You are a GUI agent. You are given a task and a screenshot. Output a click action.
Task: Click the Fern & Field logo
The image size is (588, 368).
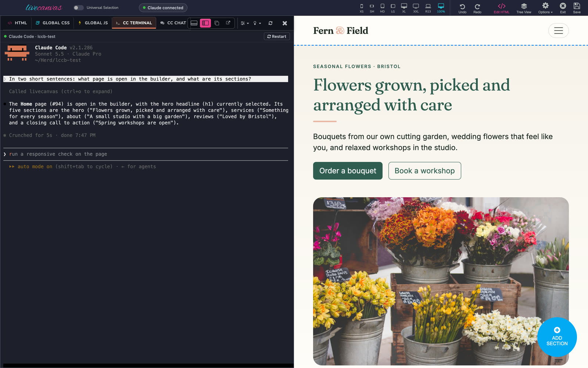coord(340,31)
